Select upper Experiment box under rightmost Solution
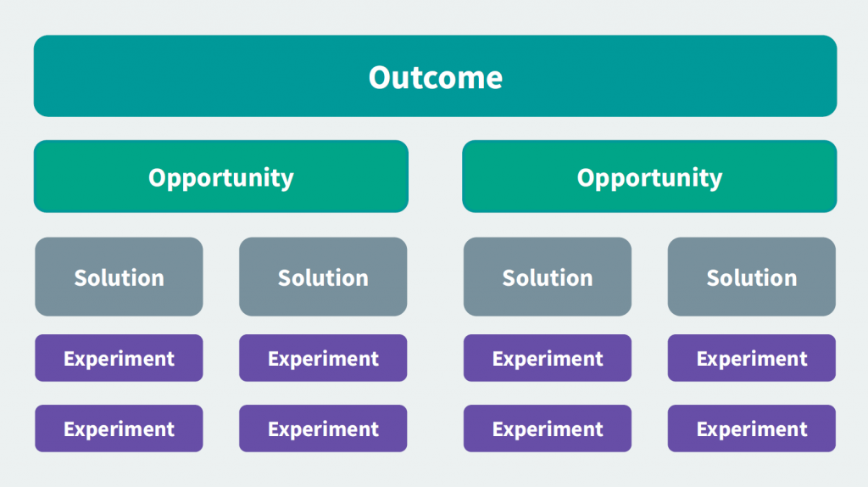This screenshot has height=487, width=868. (x=752, y=358)
